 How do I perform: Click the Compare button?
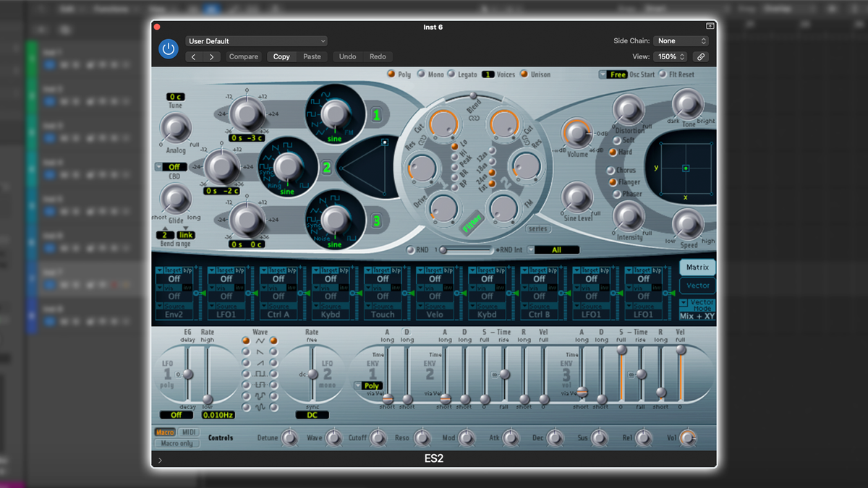point(244,56)
